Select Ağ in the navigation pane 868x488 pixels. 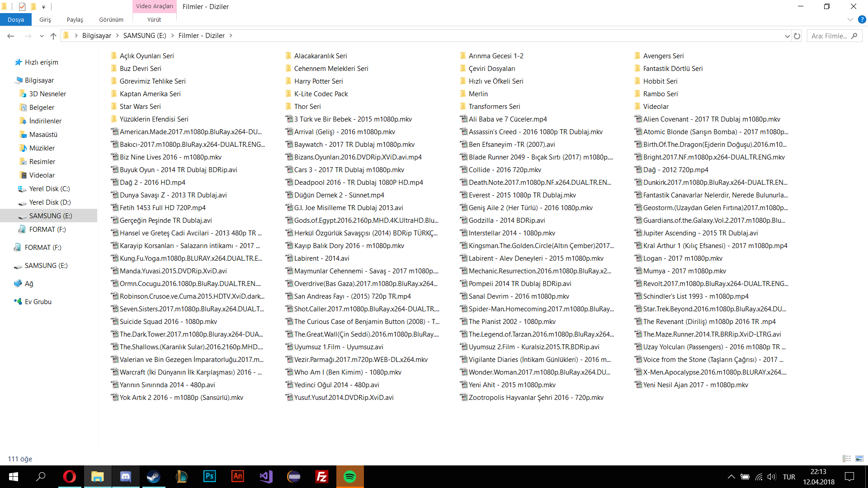[29, 284]
